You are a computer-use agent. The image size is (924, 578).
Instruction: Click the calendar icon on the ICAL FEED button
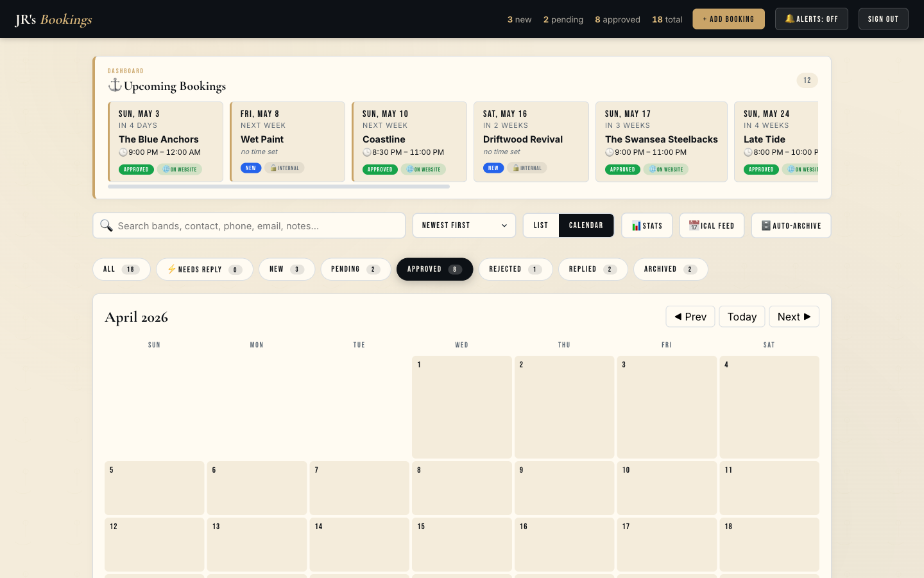coord(694,225)
